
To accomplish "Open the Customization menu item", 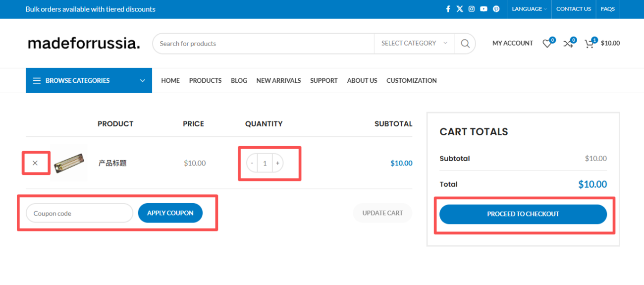I will (411, 80).
